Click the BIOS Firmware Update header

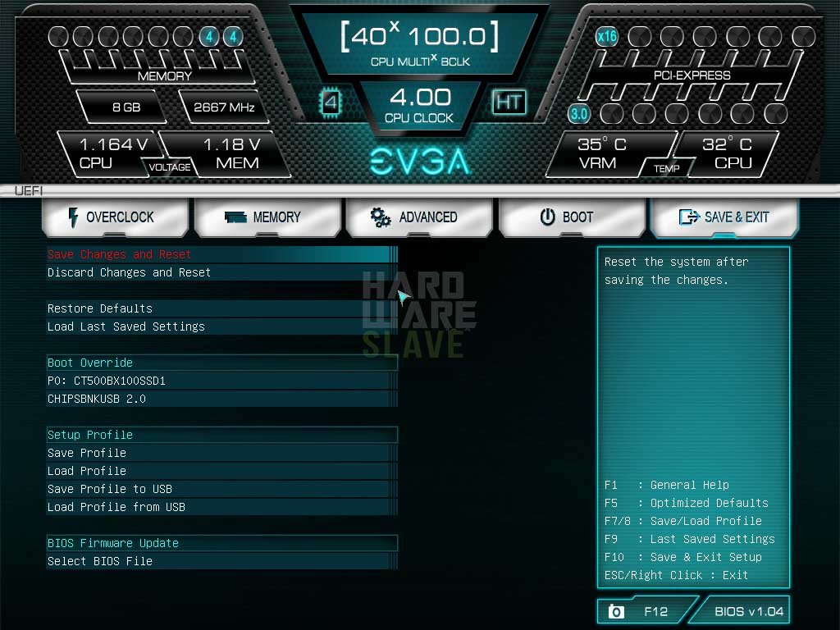click(221, 543)
